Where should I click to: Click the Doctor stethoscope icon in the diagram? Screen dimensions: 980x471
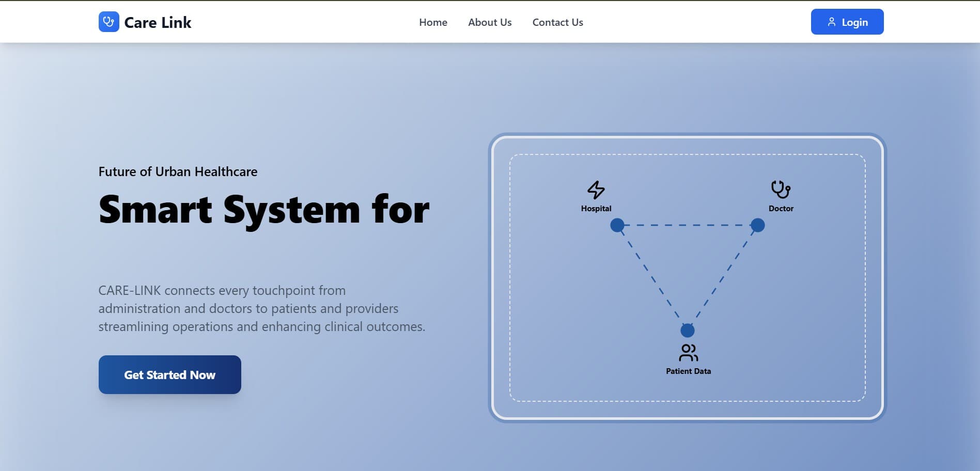pos(780,190)
